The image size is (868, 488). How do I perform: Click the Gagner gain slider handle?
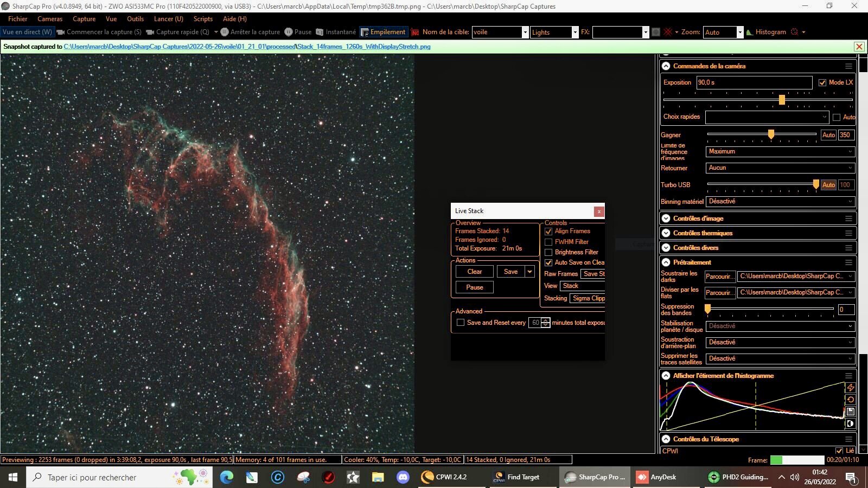771,134
